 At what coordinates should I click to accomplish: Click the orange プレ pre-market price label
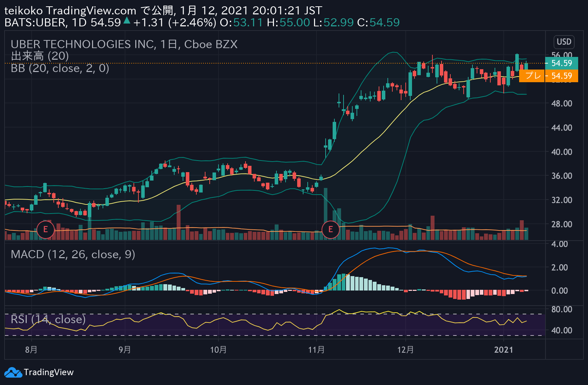point(549,76)
